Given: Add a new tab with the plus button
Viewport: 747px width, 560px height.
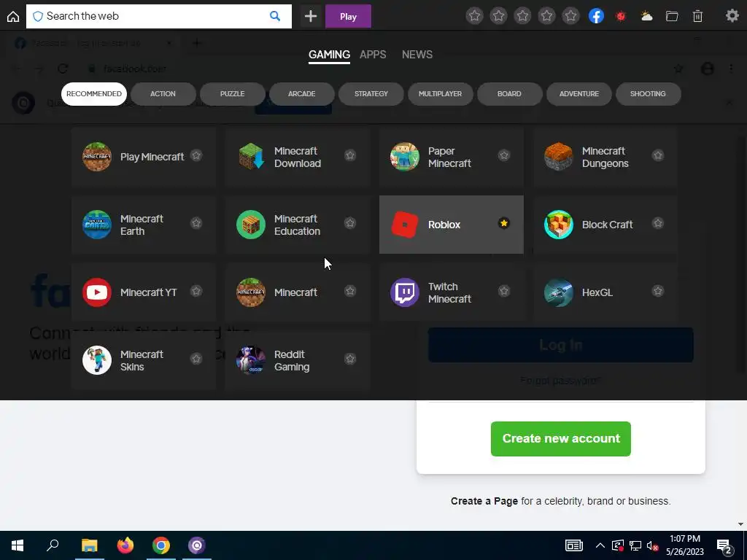Looking at the screenshot, I should click(311, 16).
